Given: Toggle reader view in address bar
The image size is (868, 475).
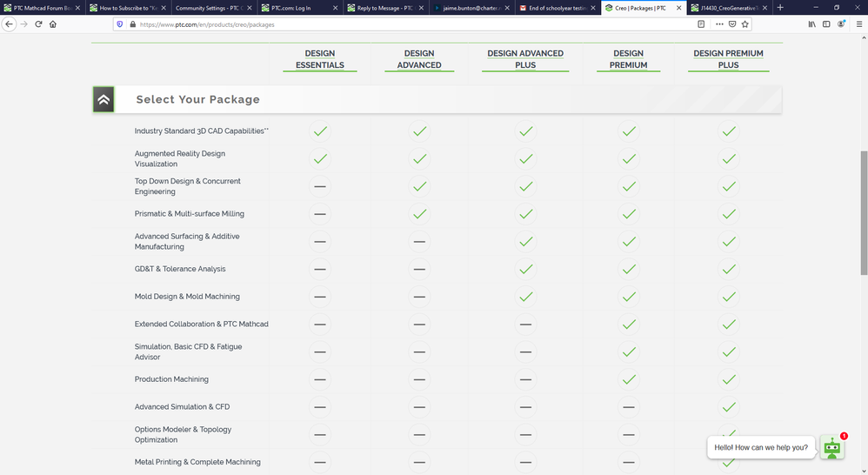Looking at the screenshot, I should point(701,24).
